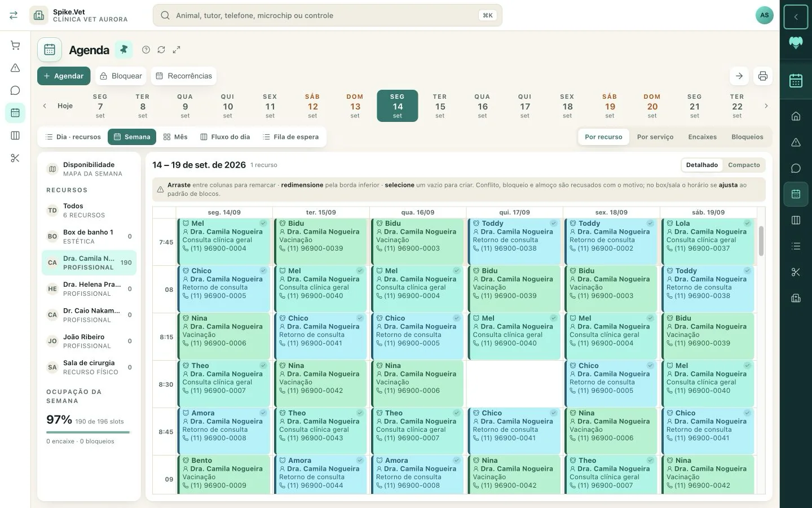Screen dimensions: 812x508
Task: Select resource Box de banho 1
Action: tap(89, 237)
